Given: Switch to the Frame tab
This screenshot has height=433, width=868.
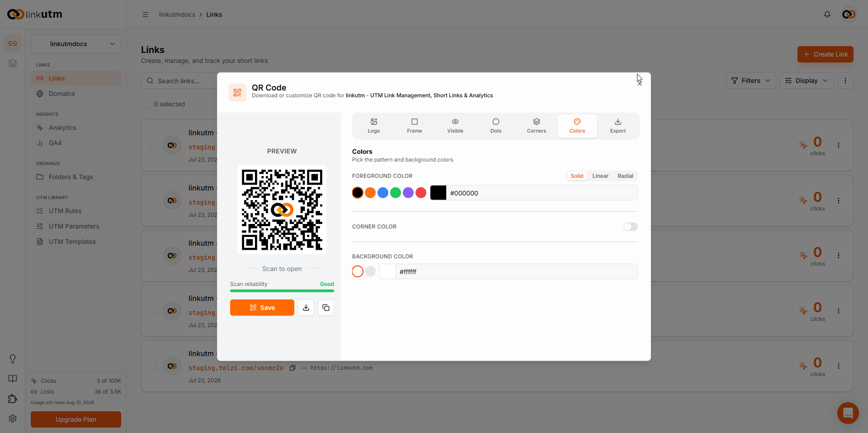Looking at the screenshot, I should (414, 126).
